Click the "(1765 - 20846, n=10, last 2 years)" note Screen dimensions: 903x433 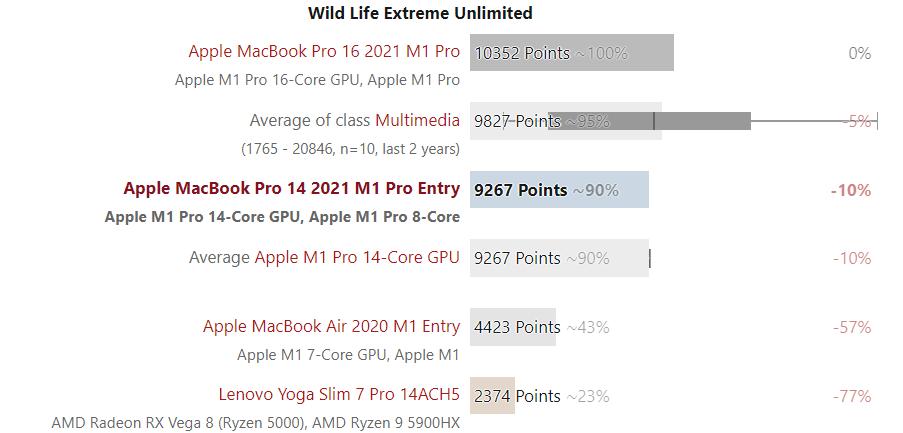(x=350, y=148)
